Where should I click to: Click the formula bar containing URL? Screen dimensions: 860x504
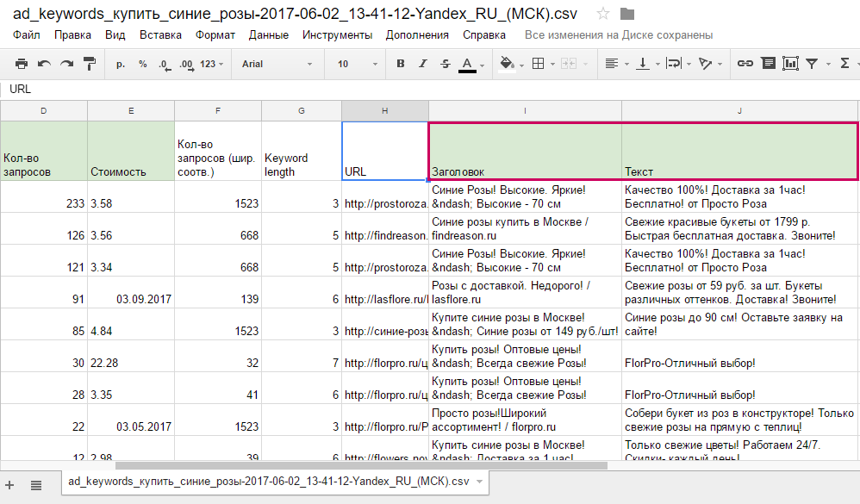pos(431,89)
